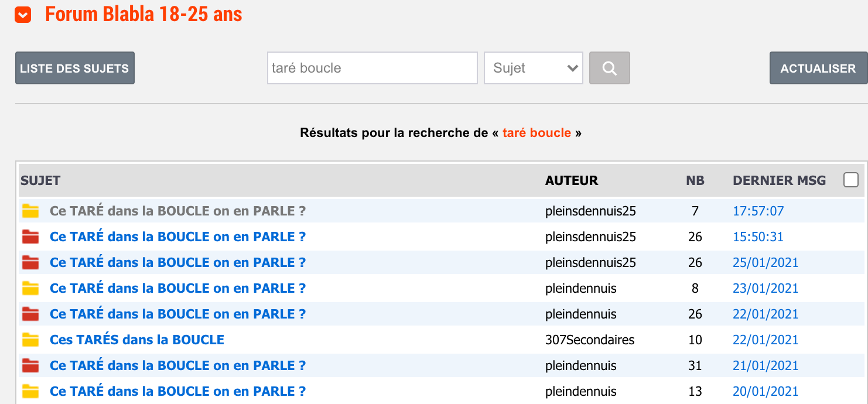Click the 20/01/2021 last message date
Screen dimensions: 868x404
click(766, 391)
